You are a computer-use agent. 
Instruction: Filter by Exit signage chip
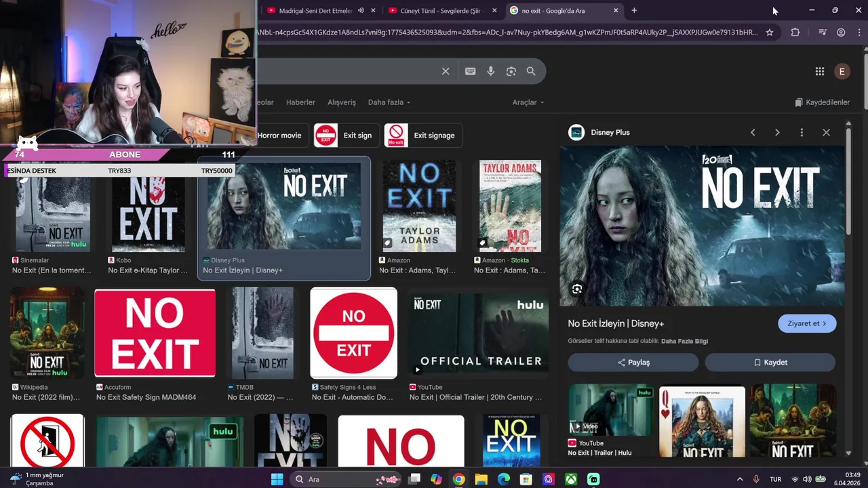pyautogui.click(x=423, y=135)
